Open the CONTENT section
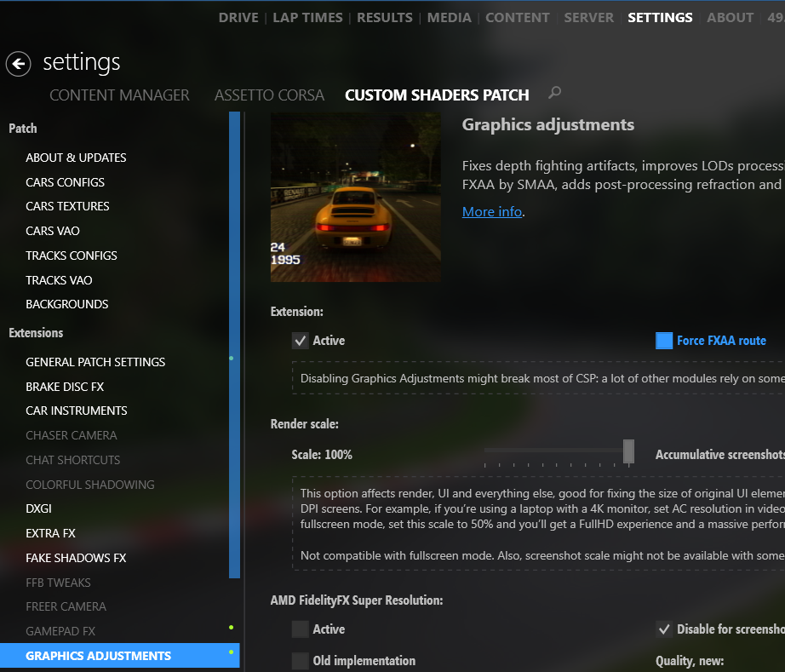 pyautogui.click(x=517, y=18)
